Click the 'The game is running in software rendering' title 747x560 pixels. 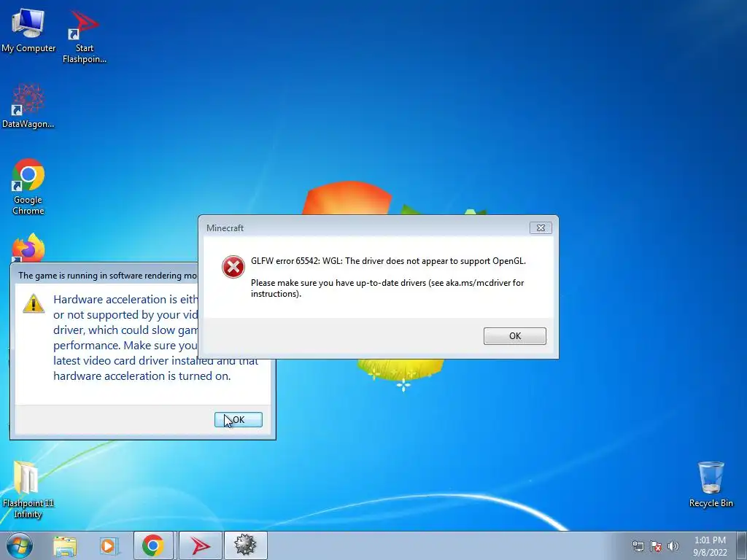pyautogui.click(x=107, y=275)
